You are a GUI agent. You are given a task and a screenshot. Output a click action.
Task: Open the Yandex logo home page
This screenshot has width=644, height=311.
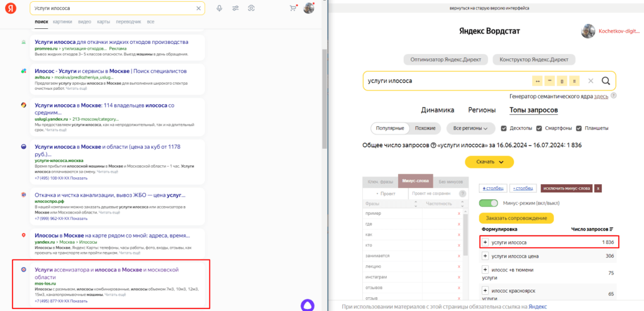pos(11,8)
